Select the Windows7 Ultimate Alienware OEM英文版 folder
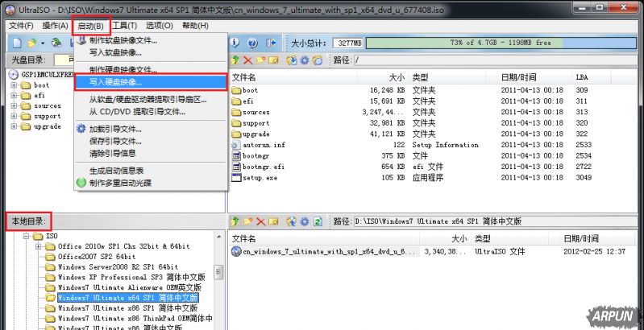Viewport: 644px width, 330px height. pos(130,287)
